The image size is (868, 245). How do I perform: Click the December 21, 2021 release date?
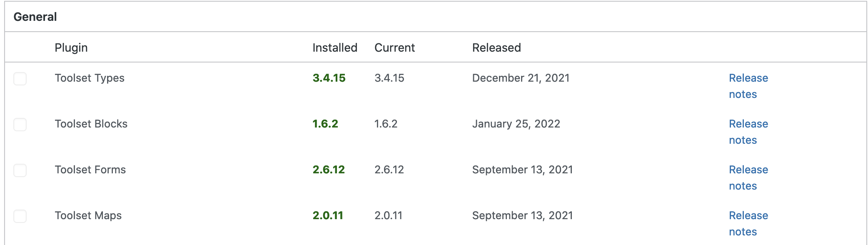[521, 78]
